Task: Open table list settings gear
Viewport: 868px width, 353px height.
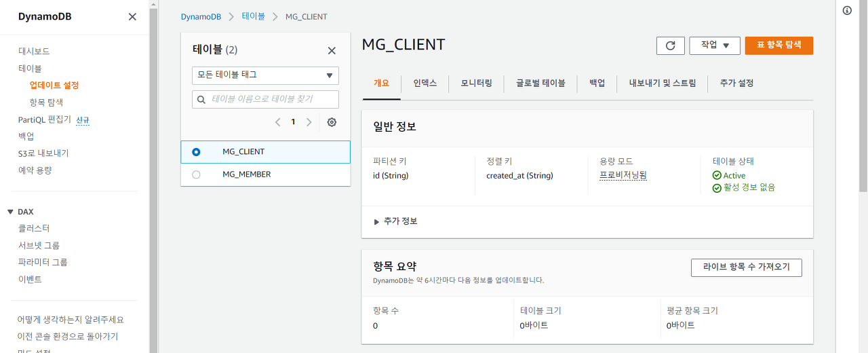Action: pos(332,122)
